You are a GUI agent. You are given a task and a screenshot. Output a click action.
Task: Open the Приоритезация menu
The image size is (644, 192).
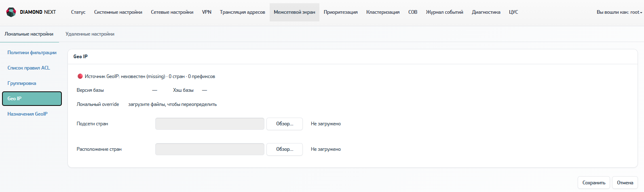tap(341, 12)
